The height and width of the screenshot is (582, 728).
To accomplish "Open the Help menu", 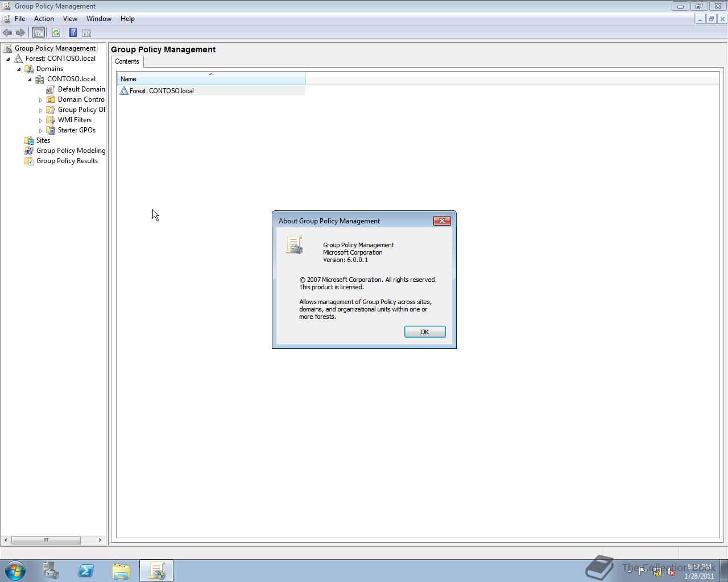I will coord(127,19).
